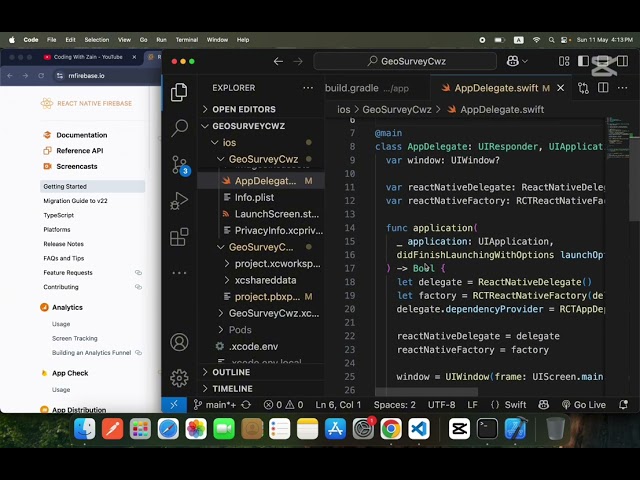Show additional views ellipsis in activity bar
The width and height of the screenshot is (640, 480).
tap(179, 273)
